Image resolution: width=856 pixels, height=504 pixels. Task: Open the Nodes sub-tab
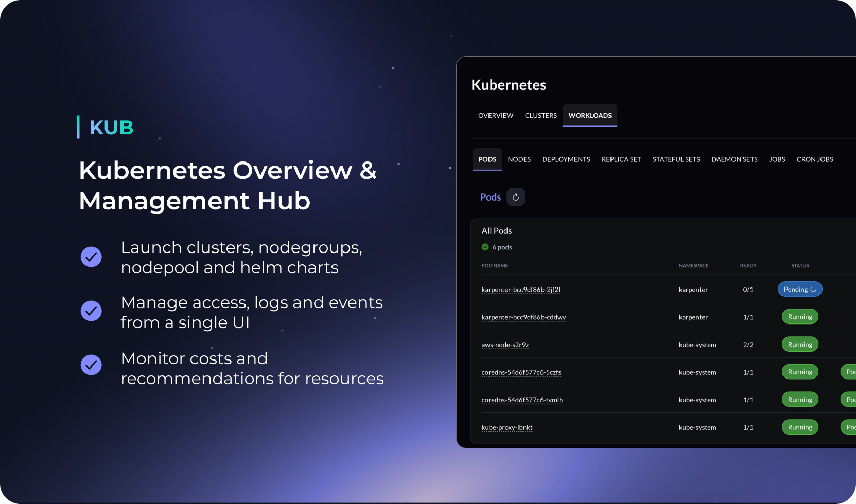(519, 159)
